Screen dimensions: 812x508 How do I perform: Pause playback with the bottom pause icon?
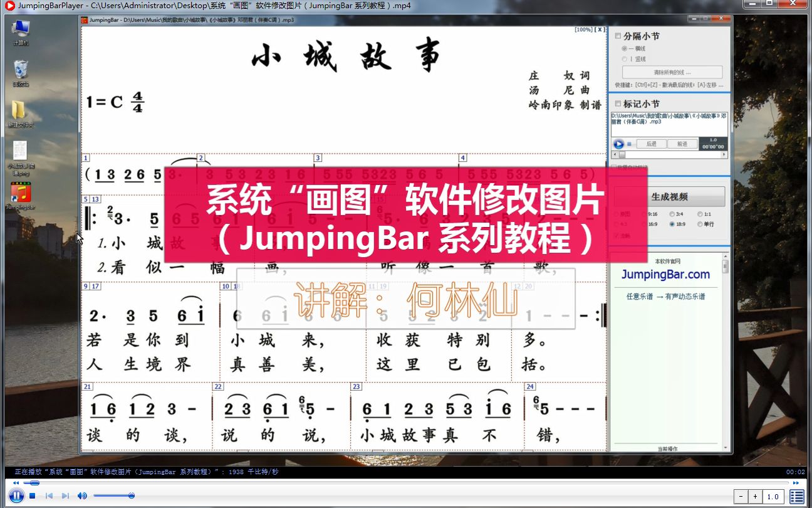coord(16,496)
